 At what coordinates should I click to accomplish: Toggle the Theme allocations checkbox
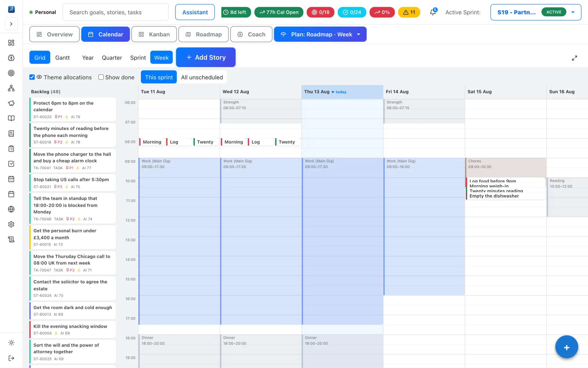[x=32, y=77]
